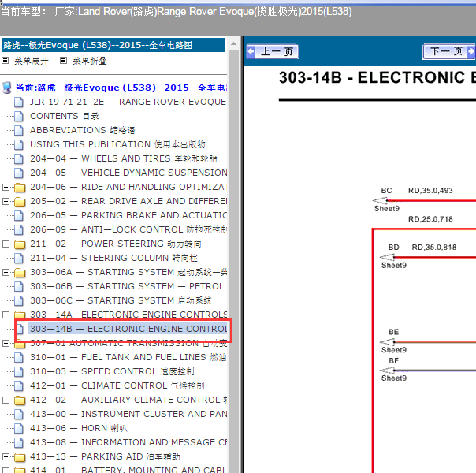Expand 204-06 RIDE AND HANDLING folder
Viewport: 476px width, 473px height.
(x=6, y=187)
